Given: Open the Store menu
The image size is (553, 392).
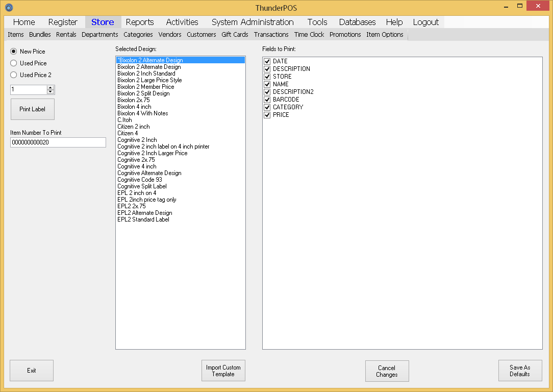Looking at the screenshot, I should pyautogui.click(x=103, y=22).
